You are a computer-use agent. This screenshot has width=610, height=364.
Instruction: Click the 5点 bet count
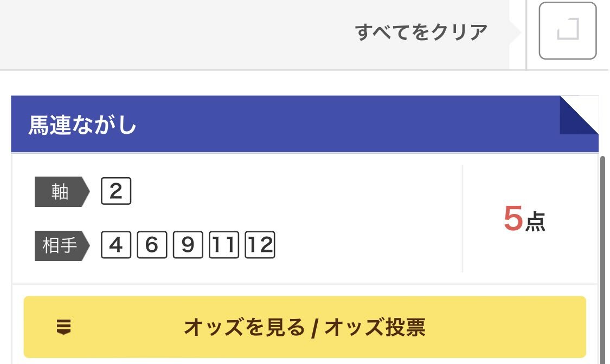point(524,218)
